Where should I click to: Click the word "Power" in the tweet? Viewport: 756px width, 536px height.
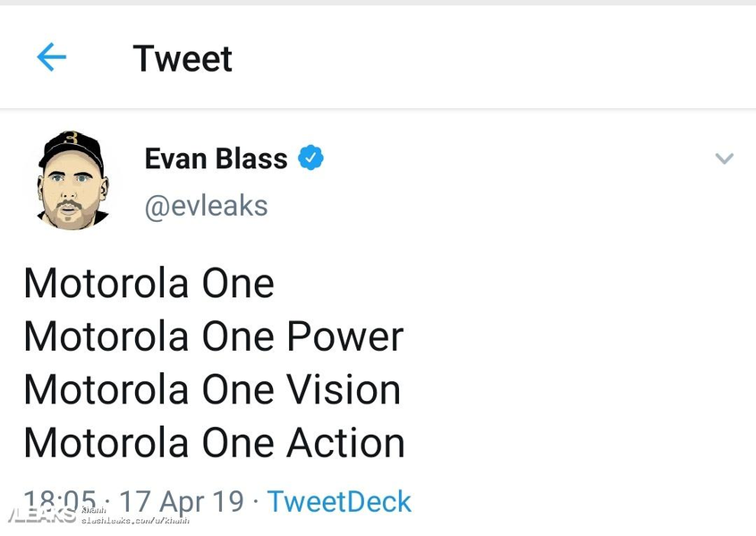coord(345,337)
